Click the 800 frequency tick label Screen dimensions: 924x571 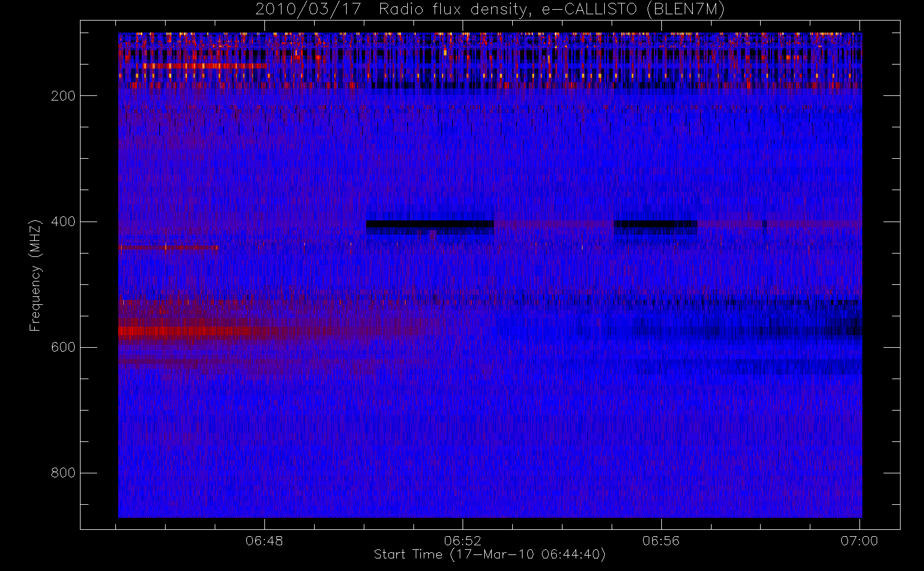[x=63, y=473]
